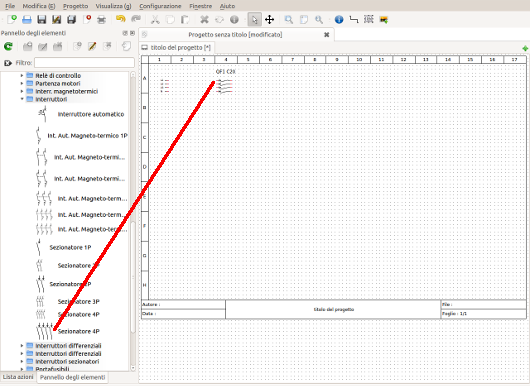Expand the Relè di controllo folder
This screenshot has height=386, width=530.
coord(22,75)
